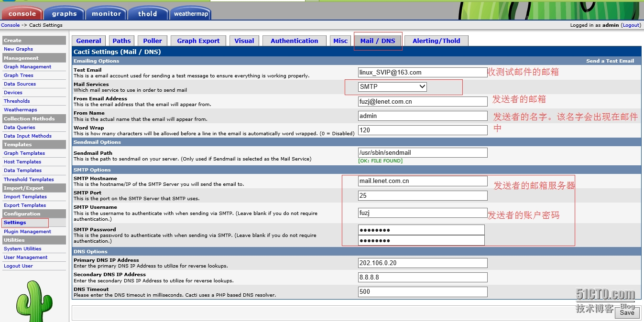
Task: Open Graph Trees in sidebar
Action: [x=19, y=75]
